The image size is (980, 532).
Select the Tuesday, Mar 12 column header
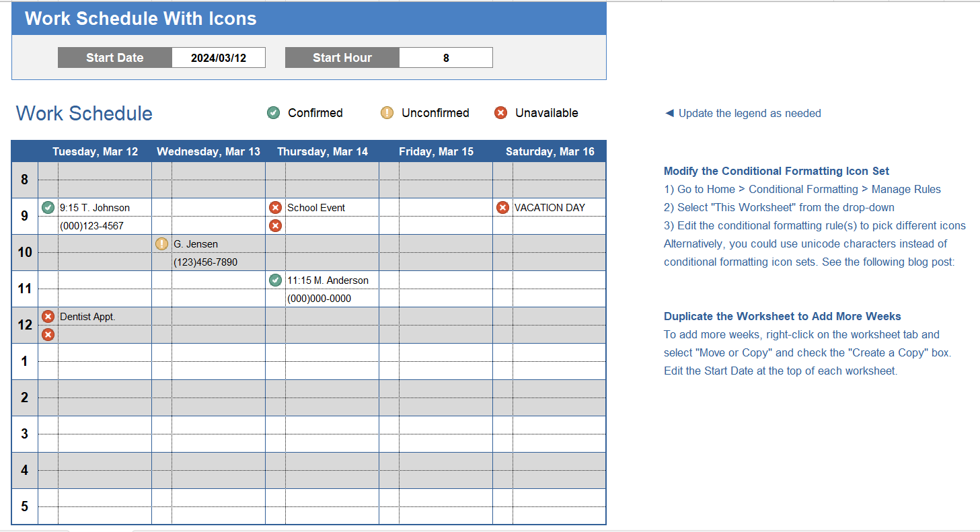95,152
